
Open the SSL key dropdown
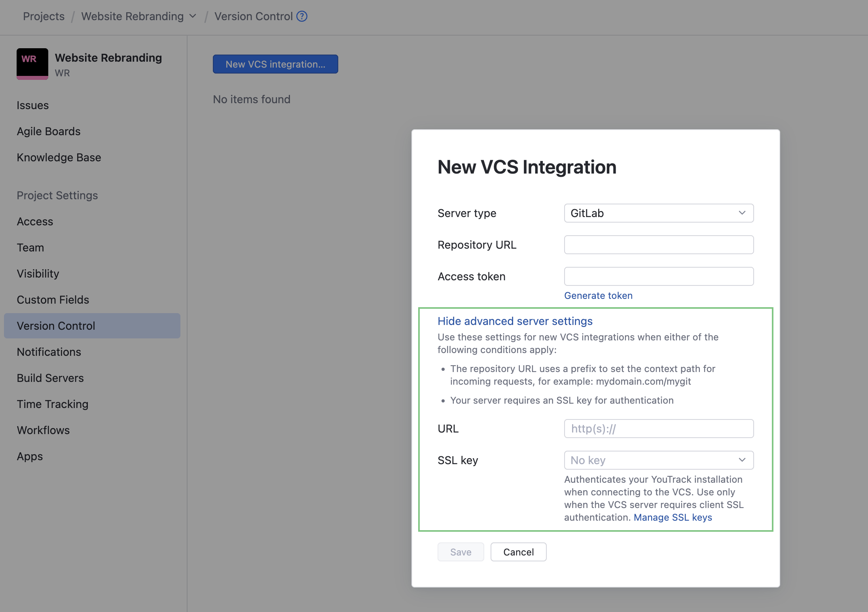pyautogui.click(x=658, y=460)
